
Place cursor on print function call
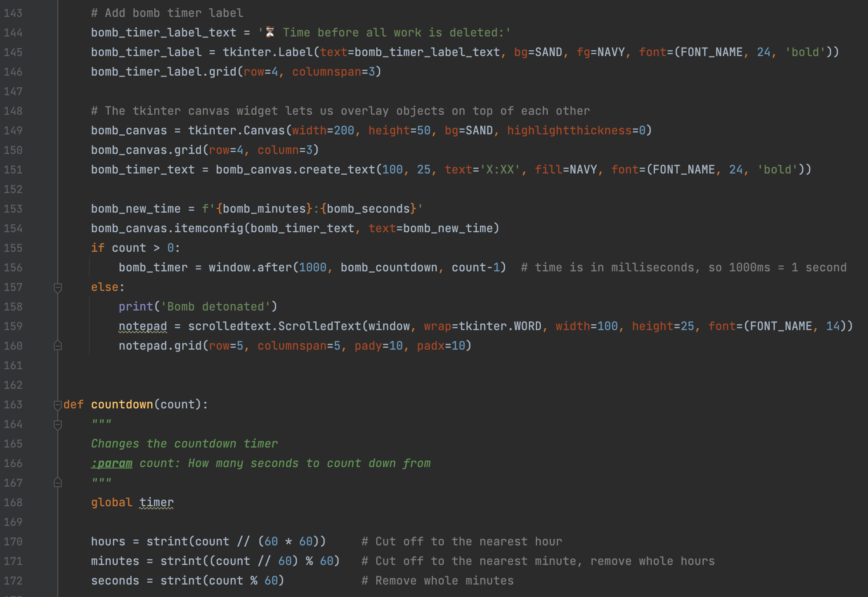click(136, 307)
